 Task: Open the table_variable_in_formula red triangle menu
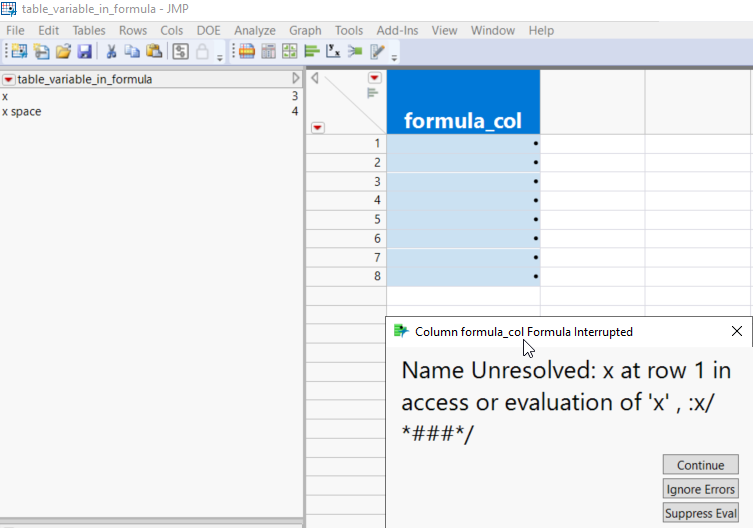(x=8, y=79)
